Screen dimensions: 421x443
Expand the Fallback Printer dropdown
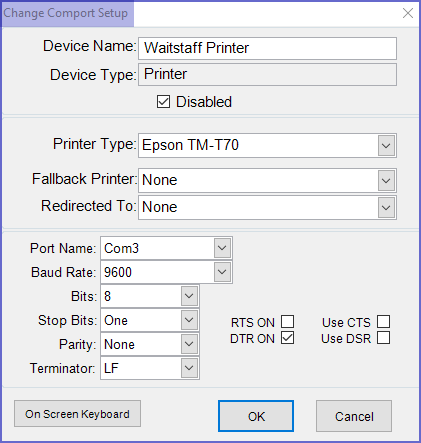pyautogui.click(x=386, y=180)
